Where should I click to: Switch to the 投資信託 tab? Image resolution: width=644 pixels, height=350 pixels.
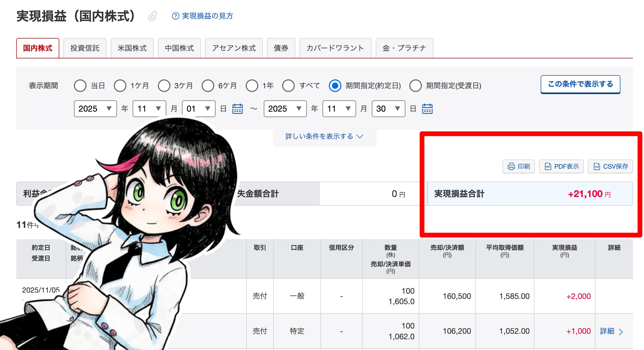point(85,48)
